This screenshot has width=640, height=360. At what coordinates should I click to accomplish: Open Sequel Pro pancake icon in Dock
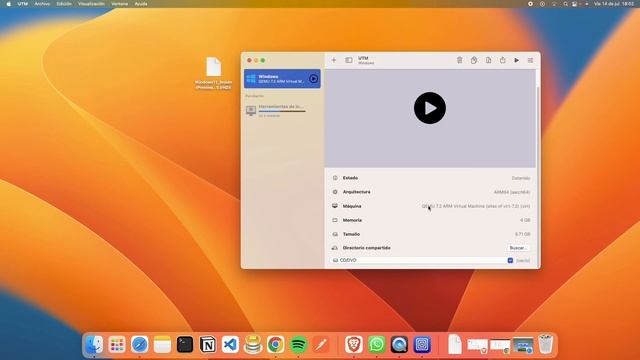tap(253, 345)
